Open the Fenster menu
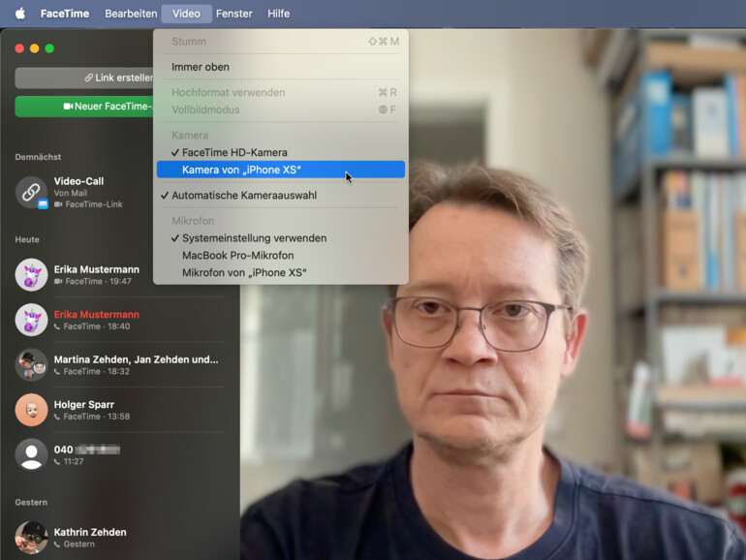Viewport: 746px width, 560px height. coord(234,14)
